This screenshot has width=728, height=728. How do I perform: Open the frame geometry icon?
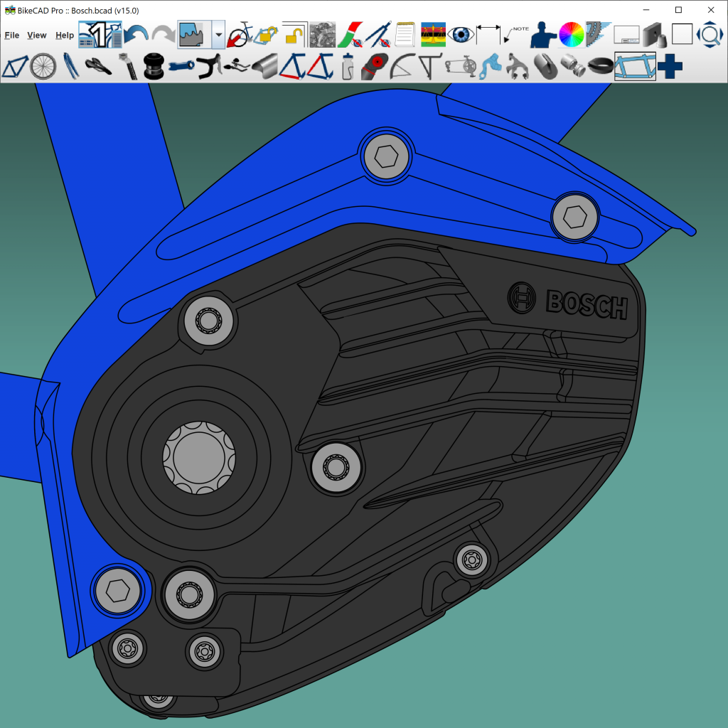point(16,67)
